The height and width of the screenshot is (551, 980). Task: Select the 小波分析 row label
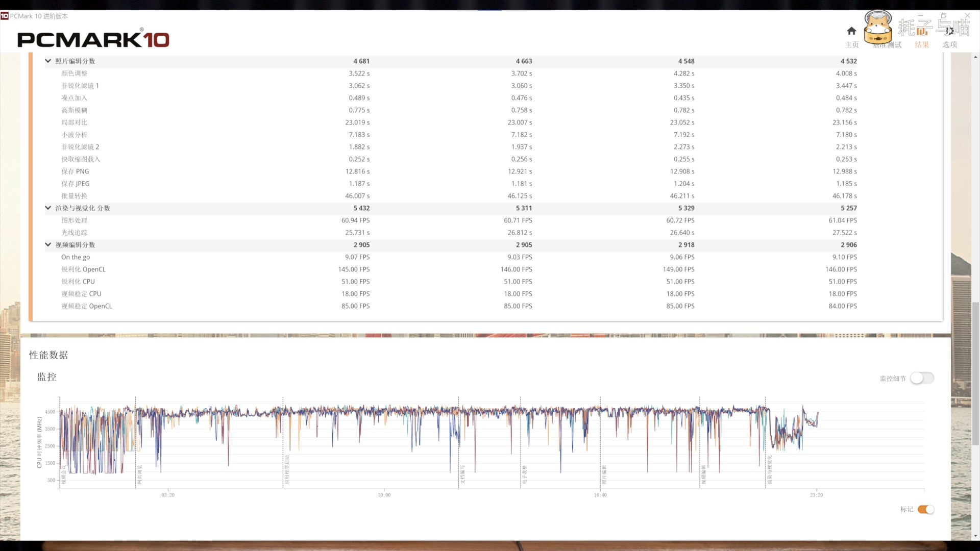[x=75, y=135]
